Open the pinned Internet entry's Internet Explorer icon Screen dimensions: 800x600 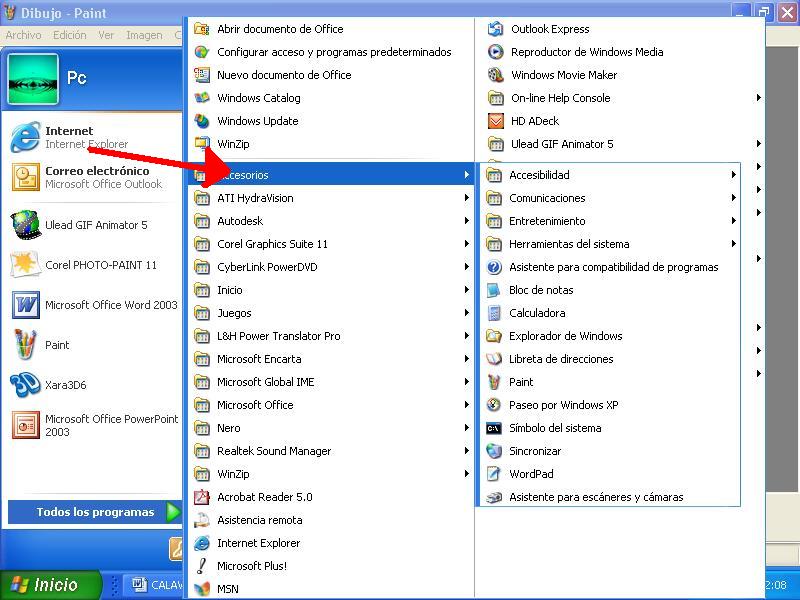tap(25, 137)
